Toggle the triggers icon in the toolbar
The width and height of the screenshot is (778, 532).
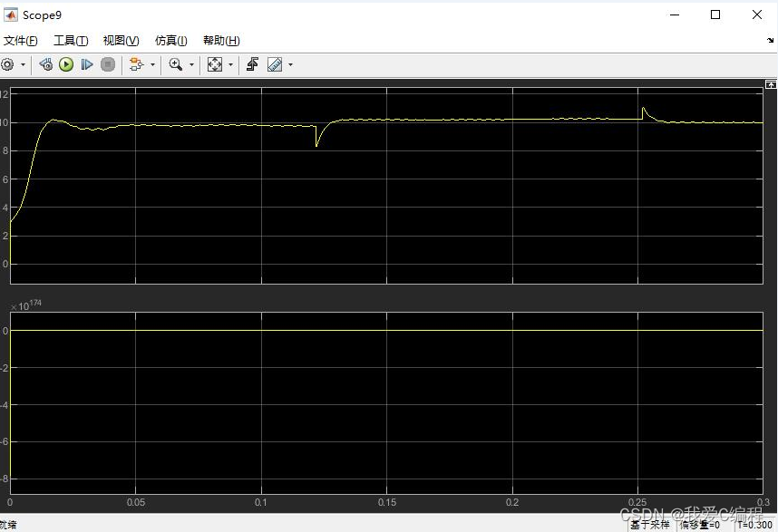252,64
